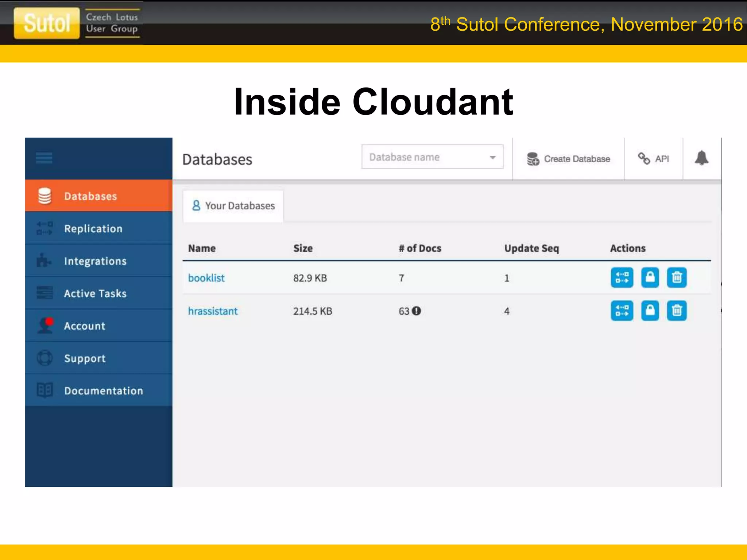The width and height of the screenshot is (747, 560).
Task: Go to Integrations sidebar item
Action: (x=95, y=261)
